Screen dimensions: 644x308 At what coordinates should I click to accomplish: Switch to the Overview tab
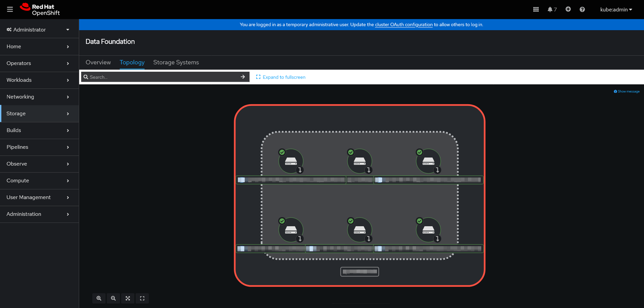click(x=98, y=62)
